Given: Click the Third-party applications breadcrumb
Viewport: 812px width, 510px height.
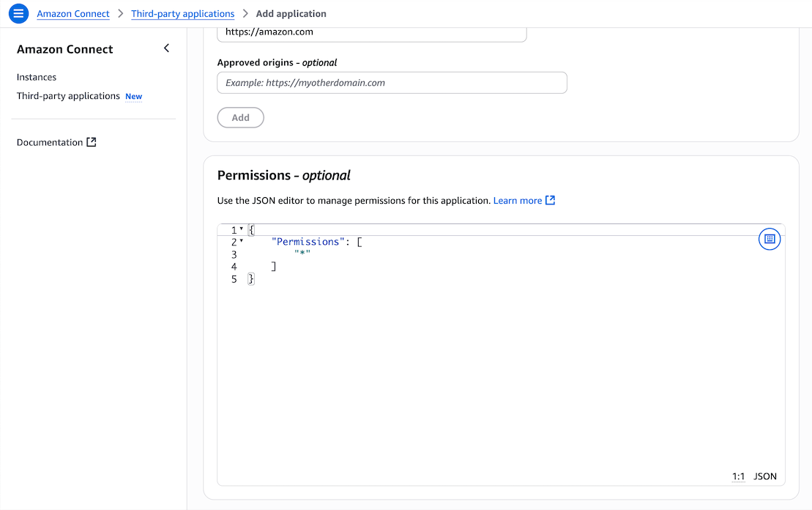Looking at the screenshot, I should pos(182,13).
